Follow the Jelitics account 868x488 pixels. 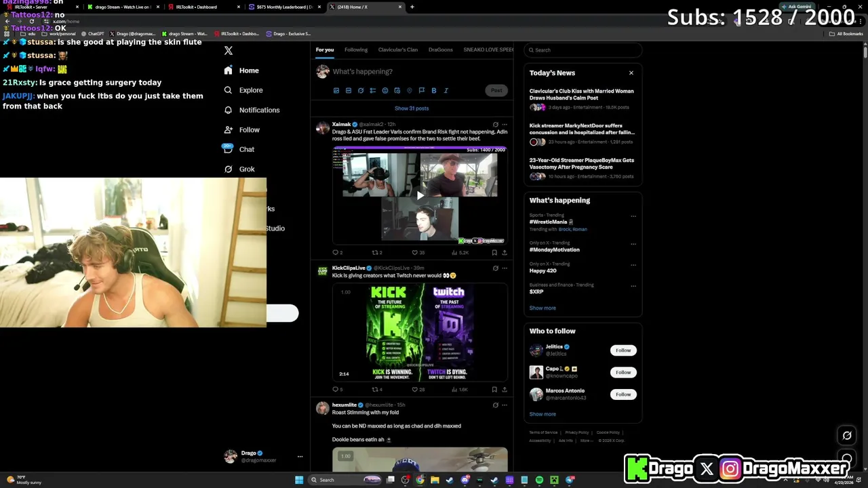click(x=623, y=350)
